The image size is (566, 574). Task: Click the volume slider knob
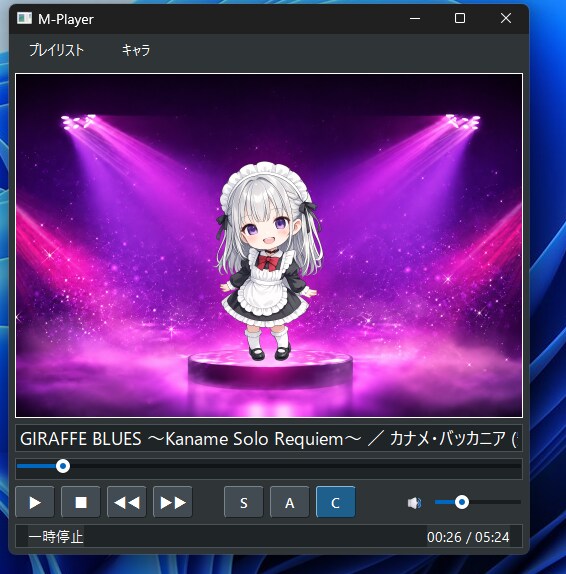pyautogui.click(x=462, y=502)
